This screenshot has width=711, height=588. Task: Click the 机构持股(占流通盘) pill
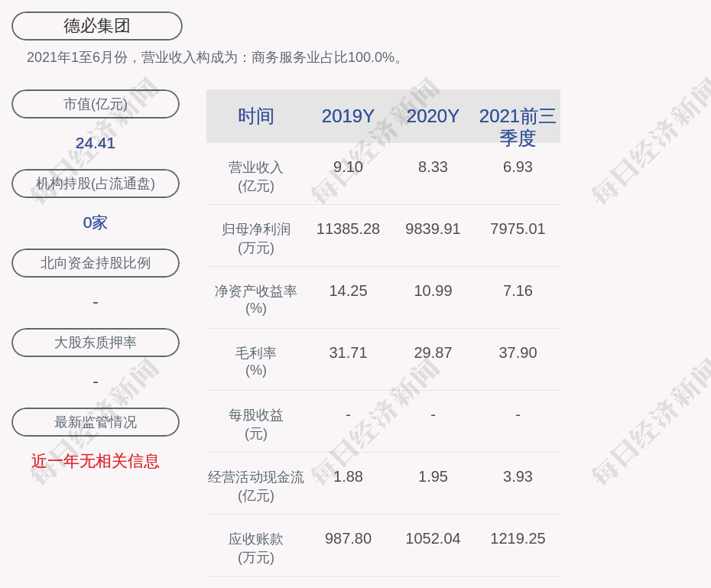click(96, 184)
